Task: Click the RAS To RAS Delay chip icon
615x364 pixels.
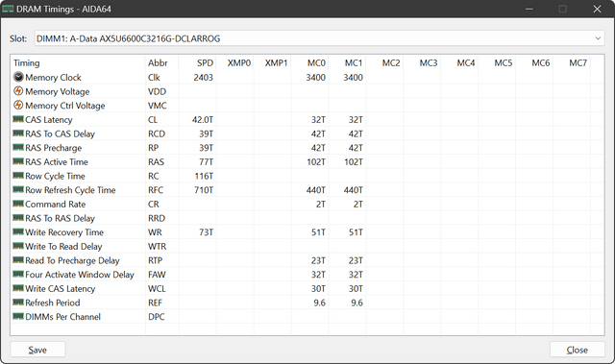Action: click(x=18, y=217)
